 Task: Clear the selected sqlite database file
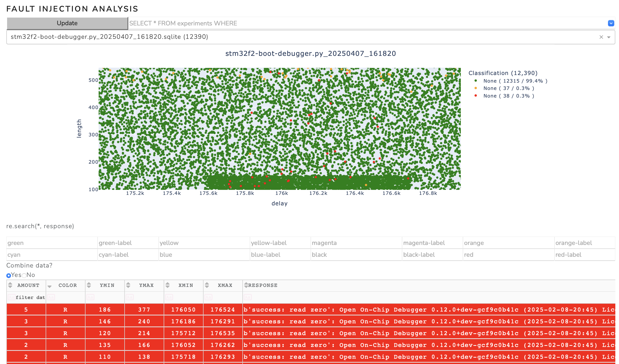(x=601, y=37)
